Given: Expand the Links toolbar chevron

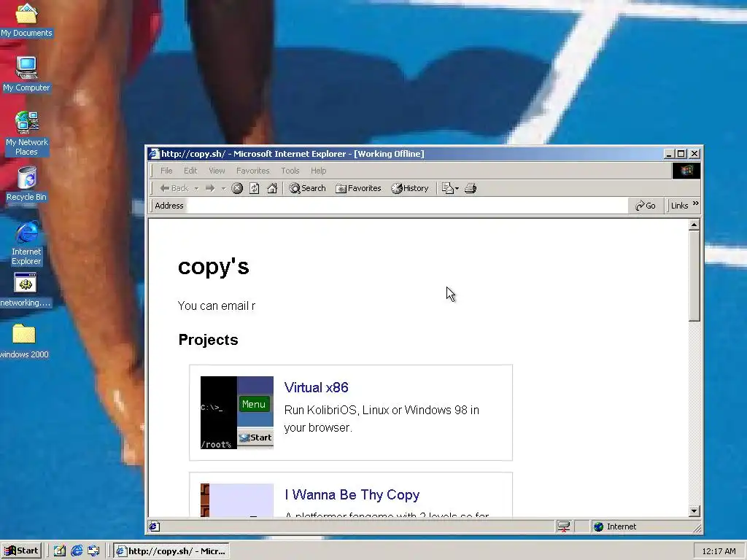Looking at the screenshot, I should pos(695,204).
